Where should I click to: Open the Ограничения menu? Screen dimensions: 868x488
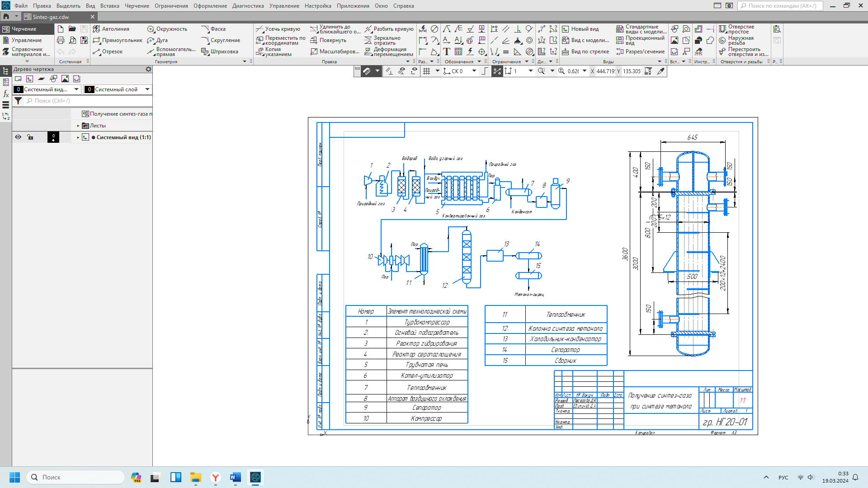[171, 6]
